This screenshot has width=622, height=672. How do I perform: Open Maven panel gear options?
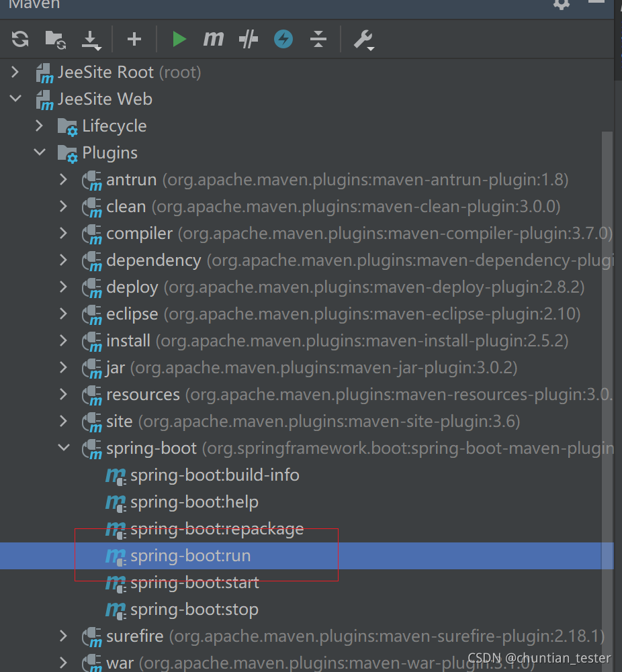point(561,4)
